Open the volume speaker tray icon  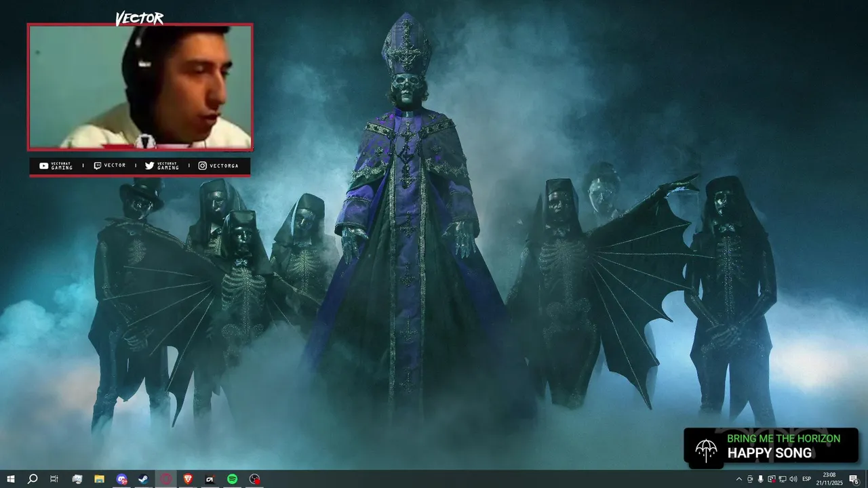[793, 479]
